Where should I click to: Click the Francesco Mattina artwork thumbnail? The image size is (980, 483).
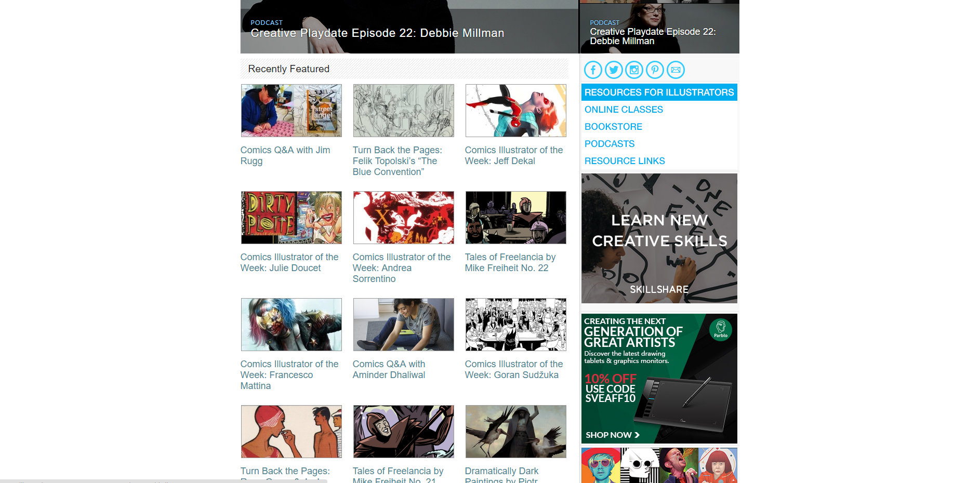(292, 325)
